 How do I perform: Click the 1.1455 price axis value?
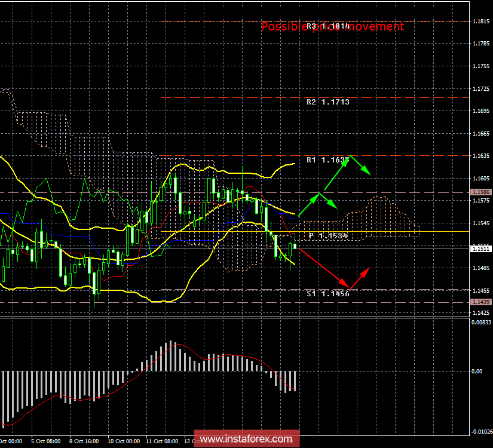[481, 291]
